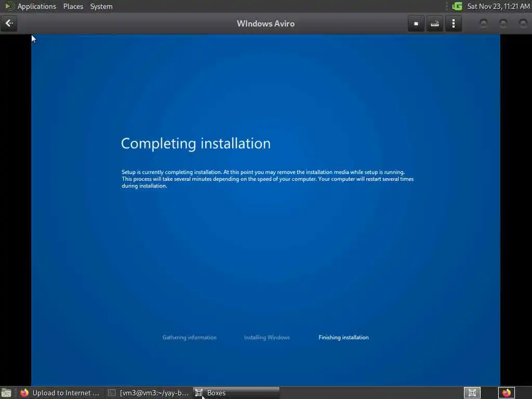Click the Gathering information step label
This screenshot has width=532, height=399.
click(189, 337)
